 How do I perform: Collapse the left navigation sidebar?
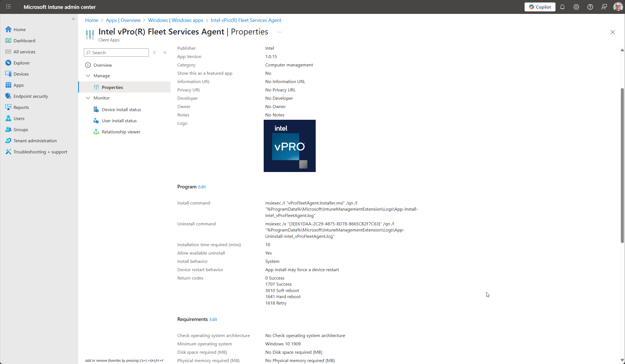click(x=73, y=19)
